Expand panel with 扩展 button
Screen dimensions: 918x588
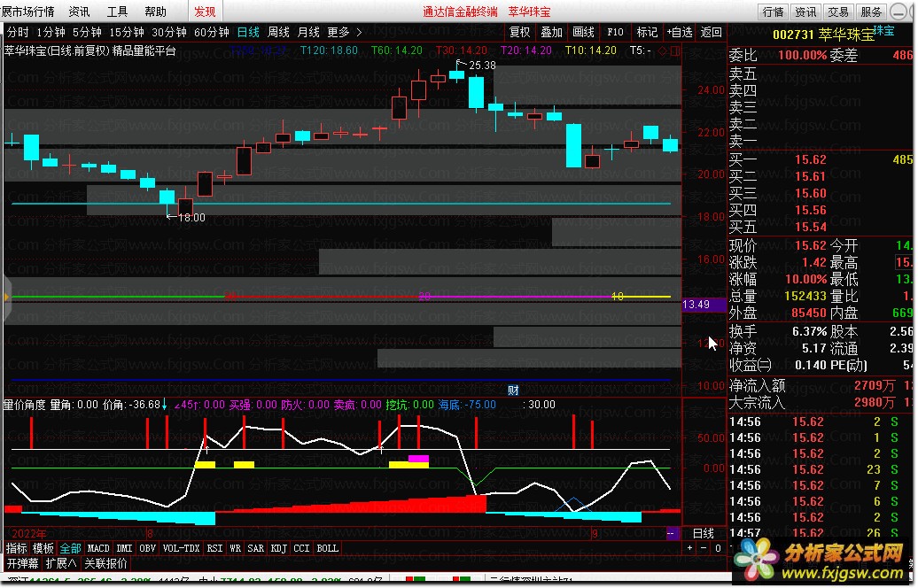pos(61,563)
